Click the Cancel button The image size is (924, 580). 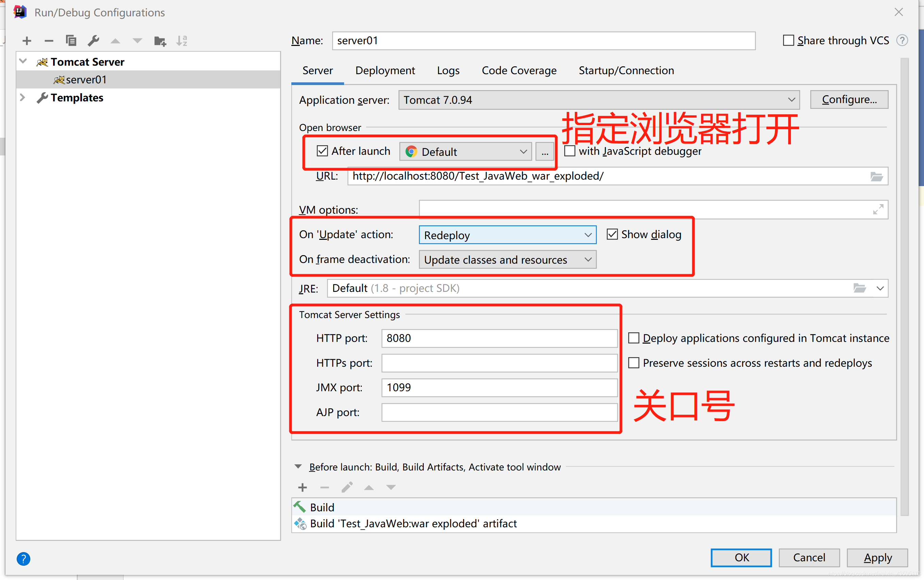809,557
